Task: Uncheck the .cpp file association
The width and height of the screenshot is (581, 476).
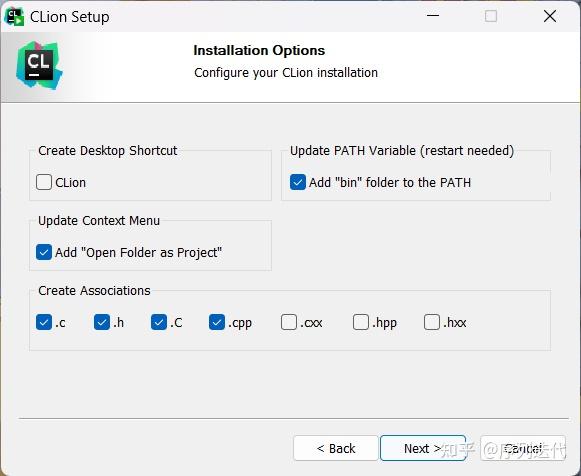Action: tap(217, 322)
